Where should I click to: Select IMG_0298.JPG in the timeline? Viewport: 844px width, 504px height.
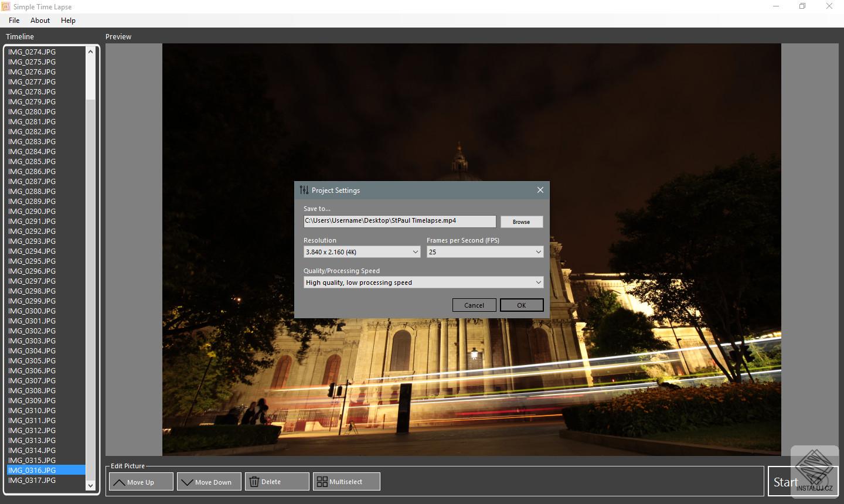coord(46,291)
